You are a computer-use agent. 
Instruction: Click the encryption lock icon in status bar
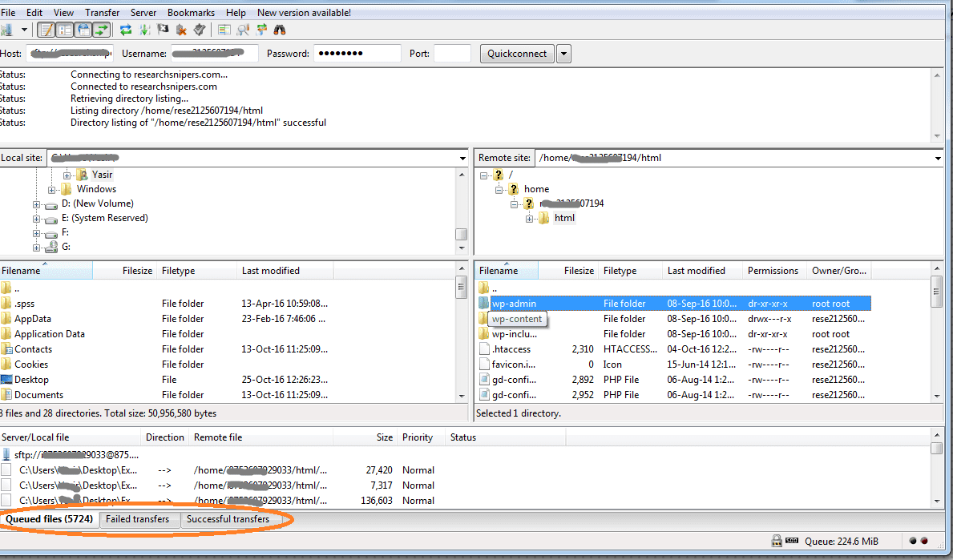click(x=776, y=541)
